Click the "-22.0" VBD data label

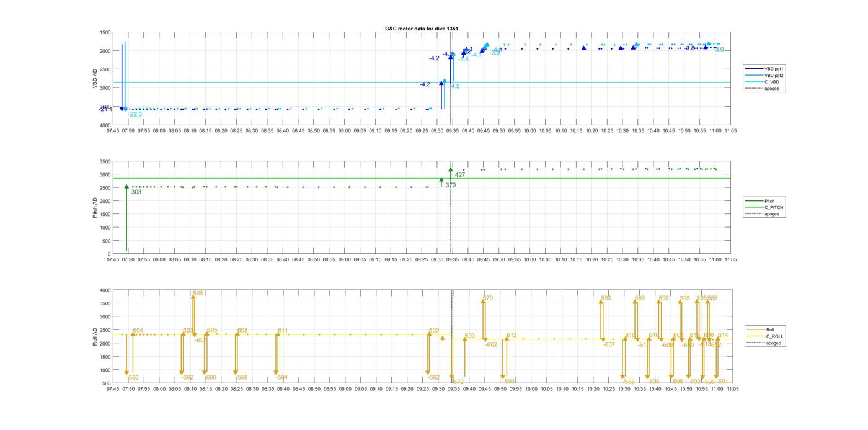point(135,114)
